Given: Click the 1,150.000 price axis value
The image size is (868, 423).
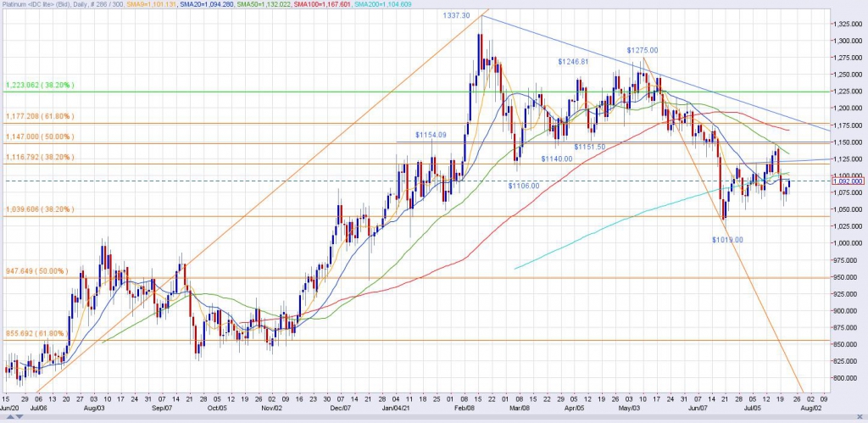Looking at the screenshot, I should click(848, 142).
